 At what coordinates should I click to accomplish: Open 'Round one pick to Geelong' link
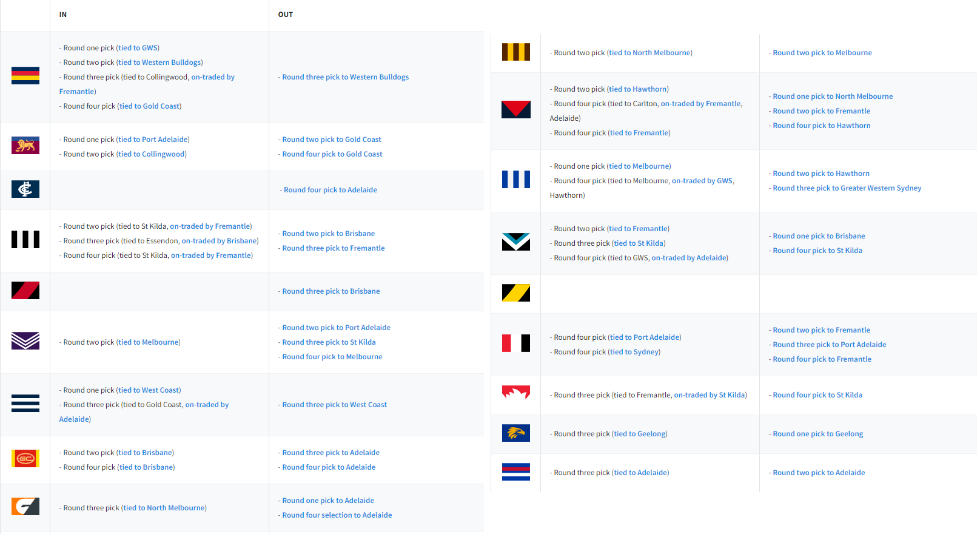tap(818, 434)
